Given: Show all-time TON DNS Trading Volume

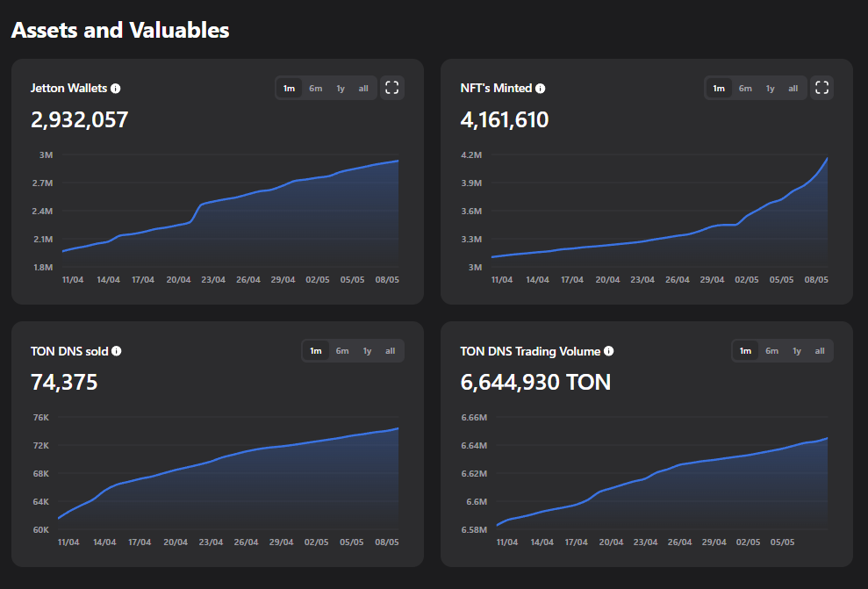Looking at the screenshot, I should (820, 351).
